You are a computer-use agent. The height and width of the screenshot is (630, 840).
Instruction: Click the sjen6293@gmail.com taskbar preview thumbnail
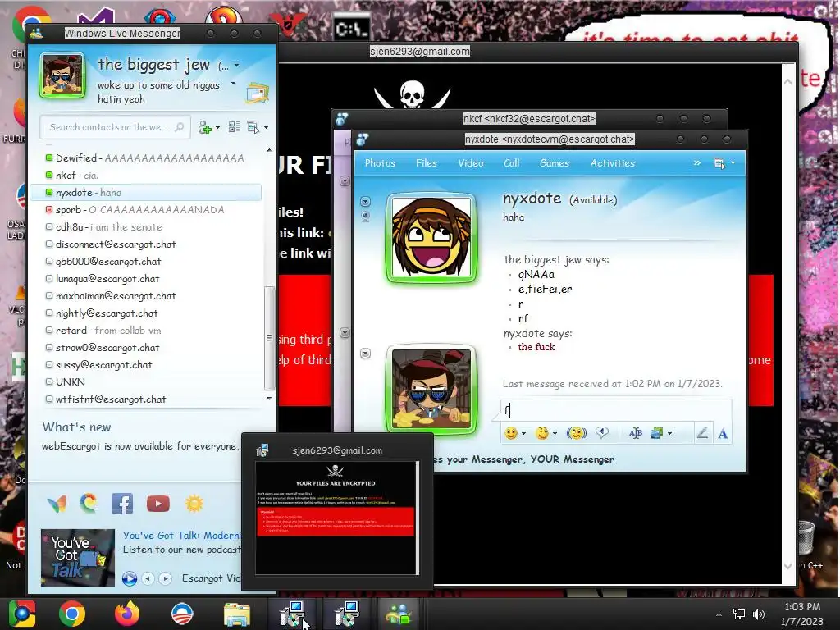336,518
